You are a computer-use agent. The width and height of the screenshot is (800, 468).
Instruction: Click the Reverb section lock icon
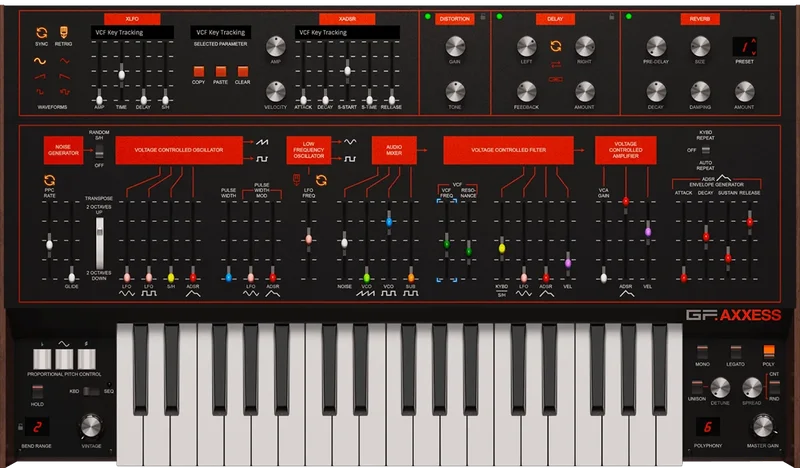click(x=772, y=17)
